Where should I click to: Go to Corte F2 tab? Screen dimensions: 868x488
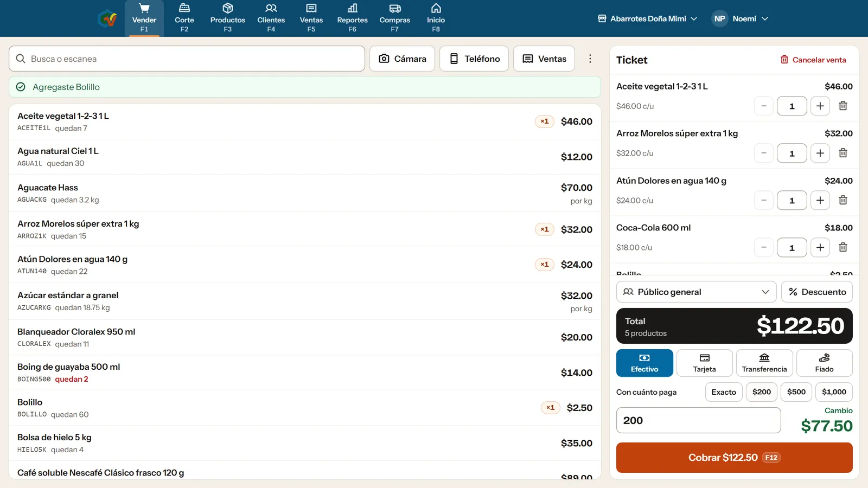184,18
